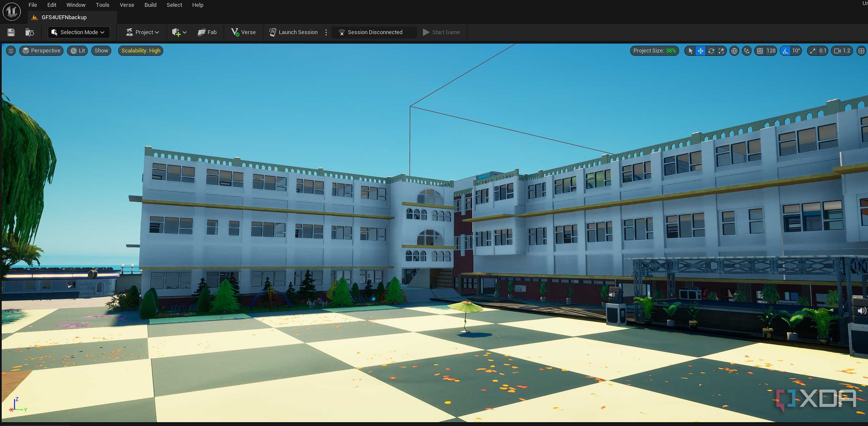Open Lit view mode dropdown
Screen dimensions: 868x426
click(x=78, y=51)
